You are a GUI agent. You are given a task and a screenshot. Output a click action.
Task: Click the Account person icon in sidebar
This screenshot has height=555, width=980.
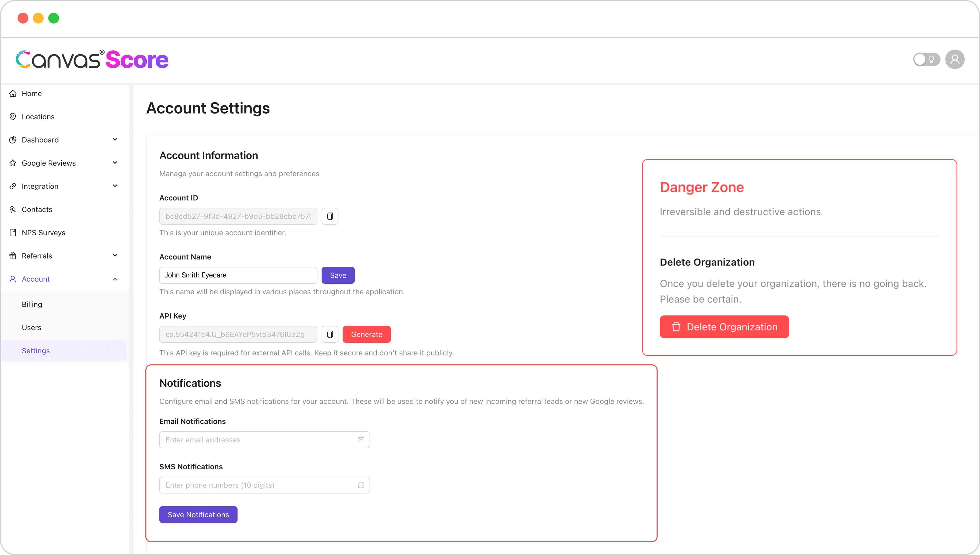pos(13,279)
